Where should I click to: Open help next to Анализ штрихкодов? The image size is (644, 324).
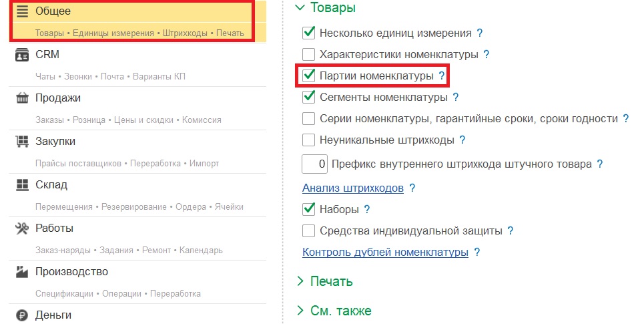412,188
